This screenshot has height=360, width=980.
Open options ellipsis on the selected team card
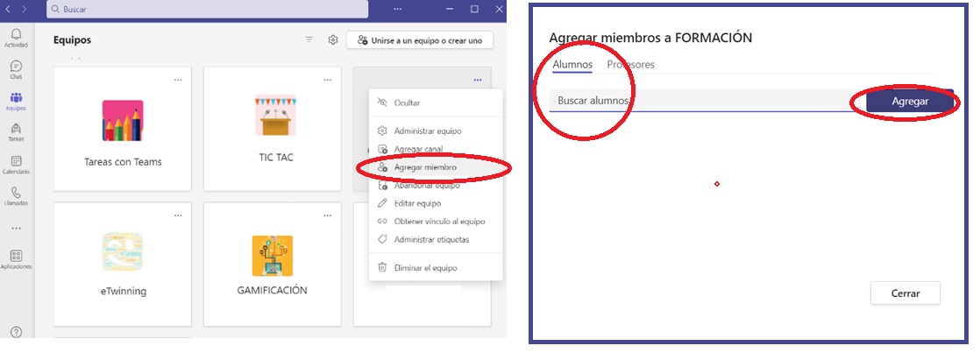[x=478, y=80]
